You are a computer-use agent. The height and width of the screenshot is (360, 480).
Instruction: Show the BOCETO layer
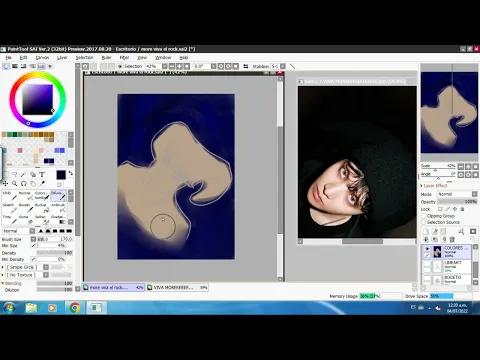click(427, 277)
